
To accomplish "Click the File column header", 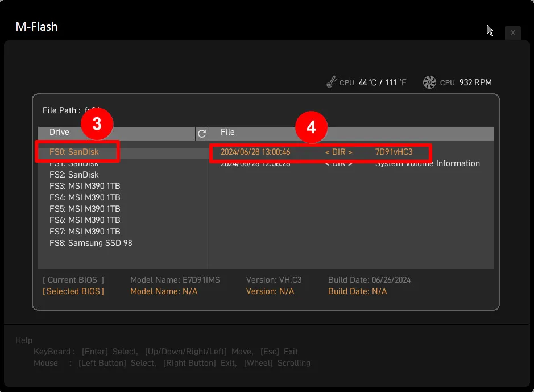I will coord(227,132).
